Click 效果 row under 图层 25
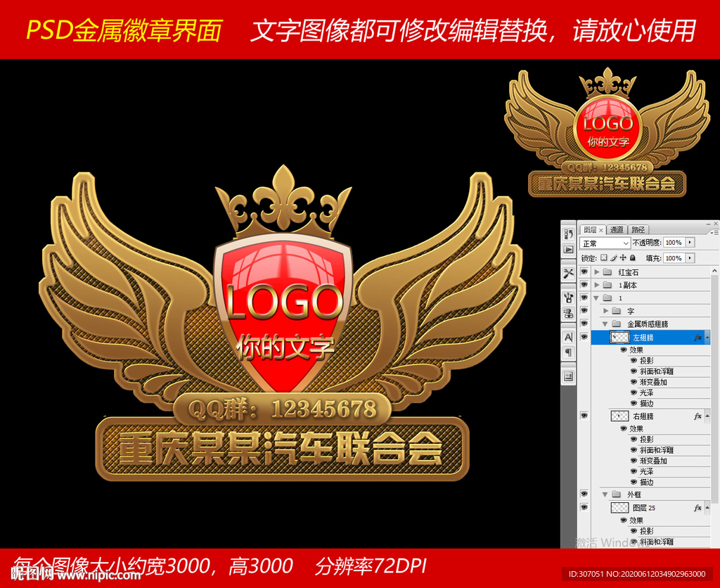The width and height of the screenshot is (720, 588). click(x=664, y=520)
